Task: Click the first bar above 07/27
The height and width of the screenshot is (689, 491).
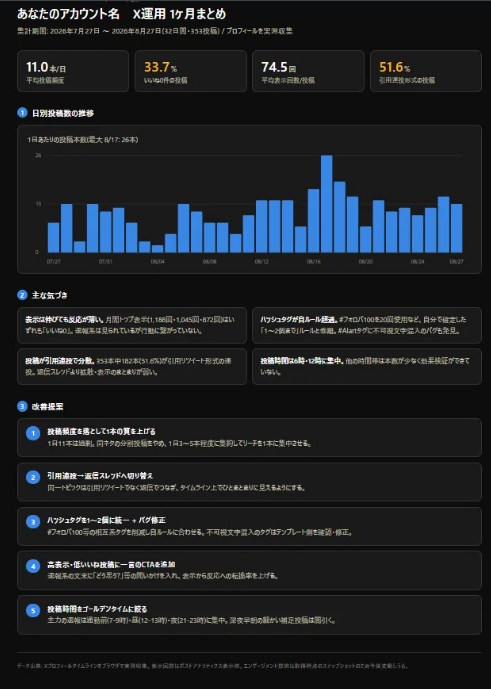Action: (54, 238)
